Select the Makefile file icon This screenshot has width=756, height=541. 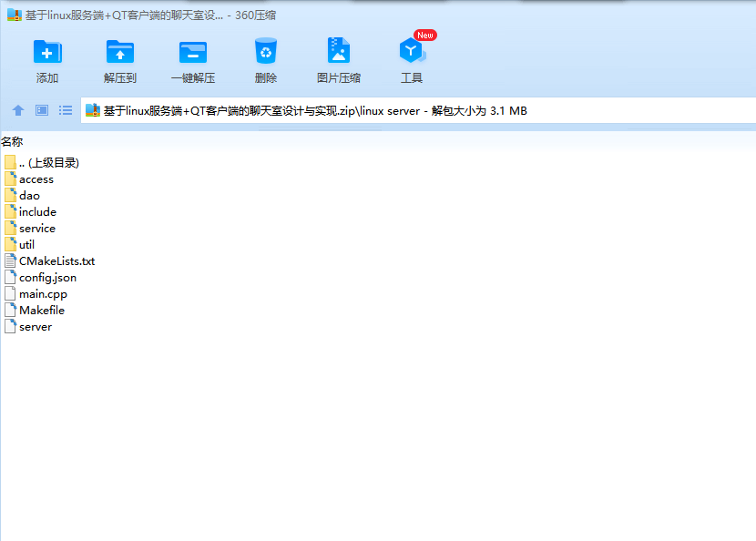(x=11, y=310)
